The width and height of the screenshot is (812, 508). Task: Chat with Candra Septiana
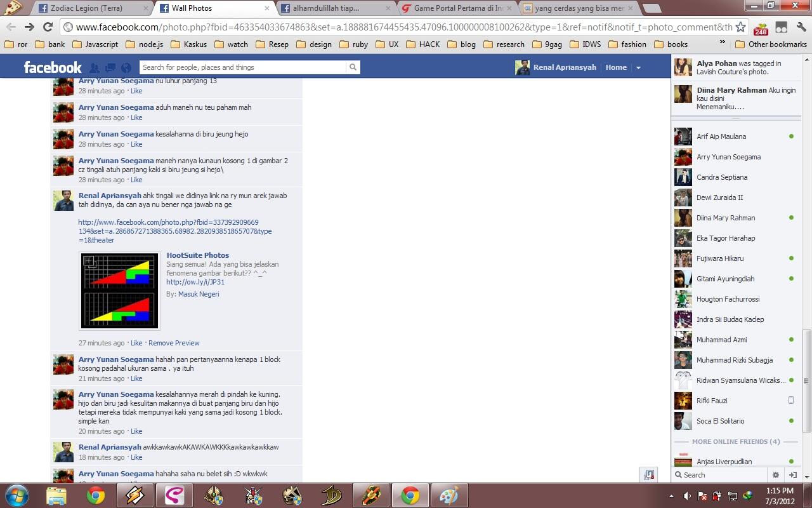point(735,177)
